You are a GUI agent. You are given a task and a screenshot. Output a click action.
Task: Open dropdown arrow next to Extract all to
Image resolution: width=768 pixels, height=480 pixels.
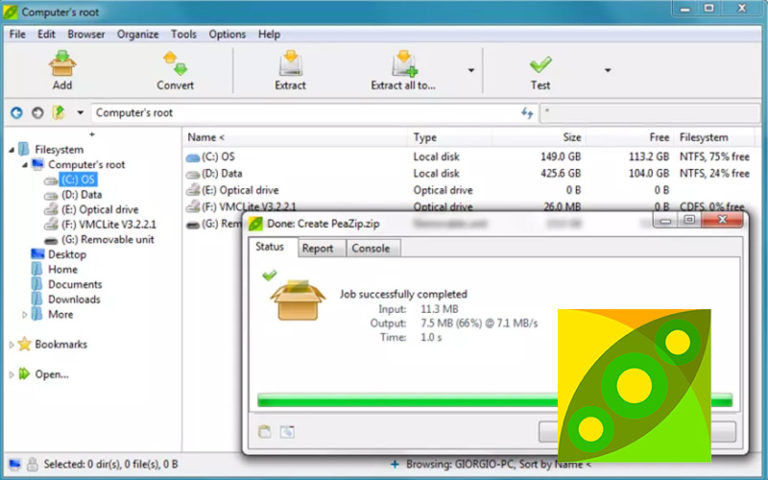pyautogui.click(x=470, y=71)
